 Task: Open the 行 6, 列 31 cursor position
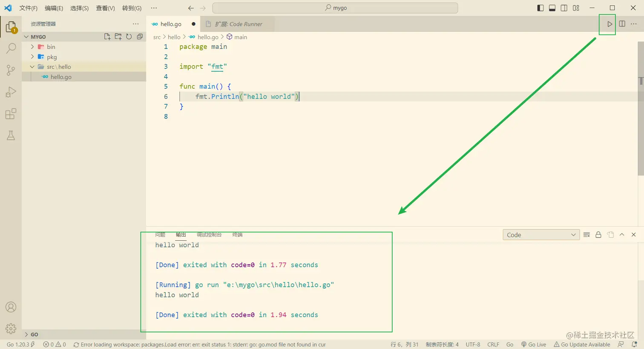coord(405,344)
